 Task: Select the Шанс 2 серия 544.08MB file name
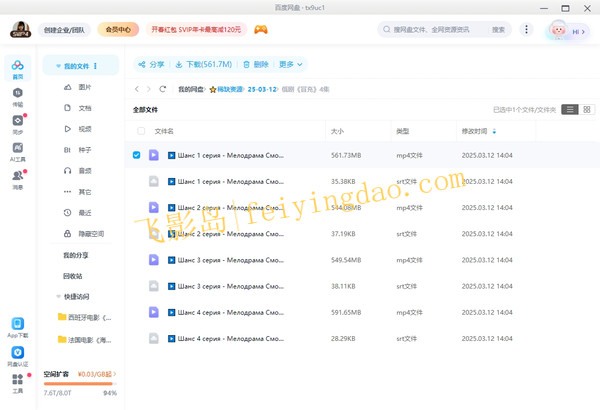click(231, 207)
